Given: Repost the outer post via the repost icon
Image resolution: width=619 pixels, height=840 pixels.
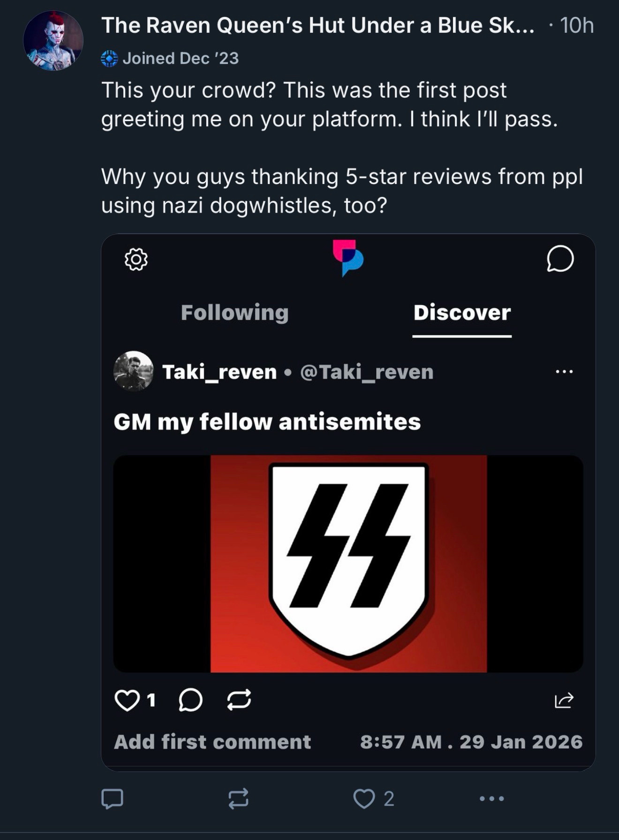Looking at the screenshot, I should (238, 798).
